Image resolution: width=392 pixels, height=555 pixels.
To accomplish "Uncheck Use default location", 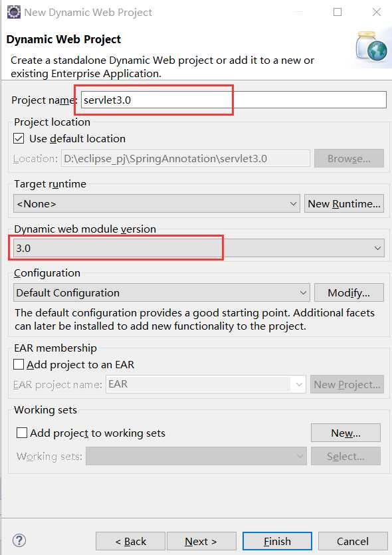I will [x=19, y=138].
